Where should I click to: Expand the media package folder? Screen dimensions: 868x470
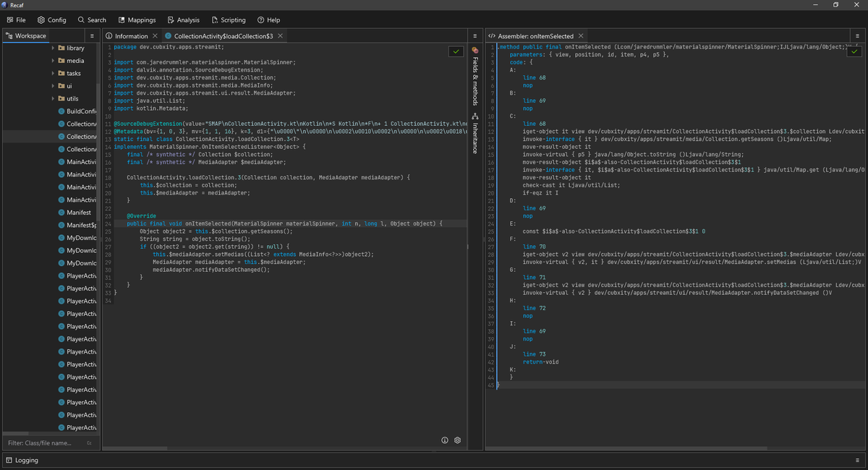pyautogui.click(x=53, y=61)
